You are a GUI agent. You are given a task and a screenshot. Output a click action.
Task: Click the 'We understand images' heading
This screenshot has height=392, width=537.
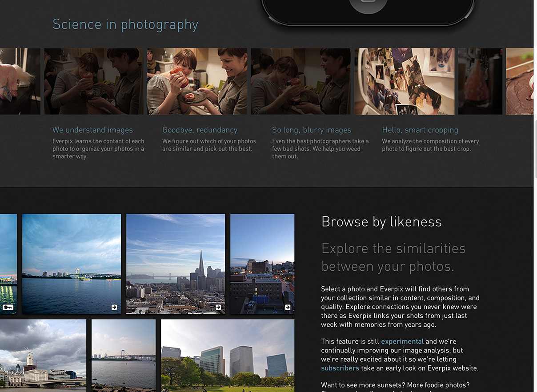click(x=92, y=130)
